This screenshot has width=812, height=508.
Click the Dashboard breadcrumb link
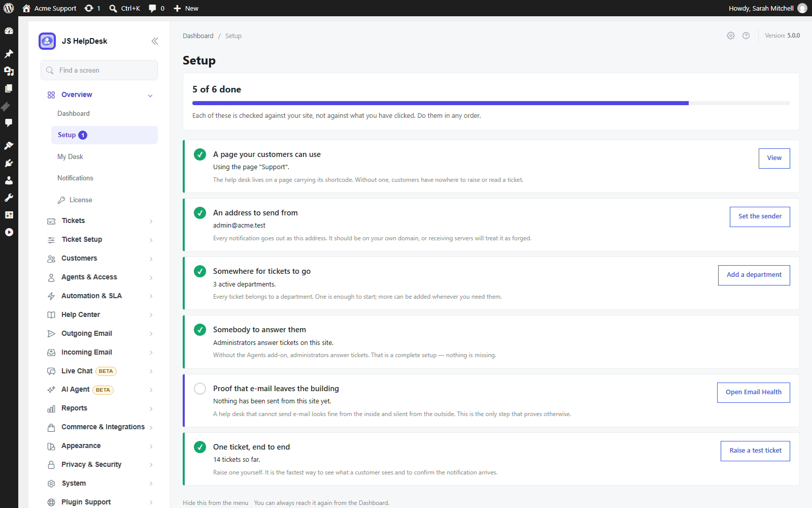coord(198,36)
